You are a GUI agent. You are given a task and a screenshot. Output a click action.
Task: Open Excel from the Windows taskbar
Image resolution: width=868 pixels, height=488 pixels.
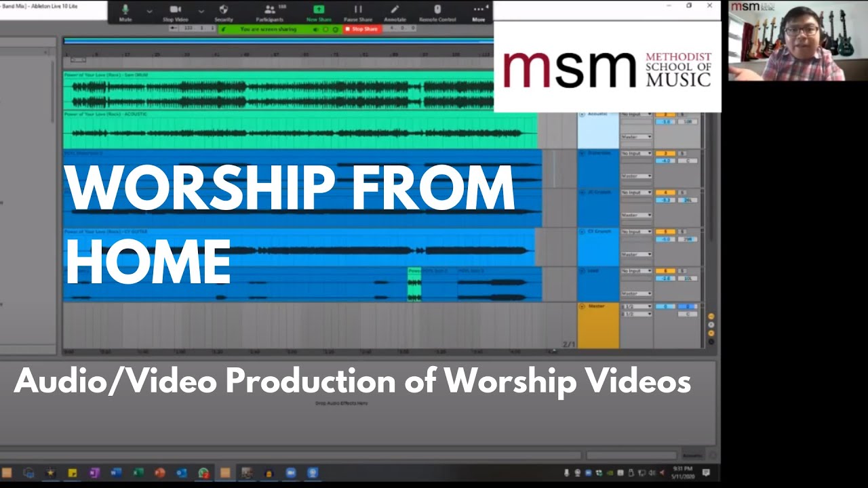point(138,473)
